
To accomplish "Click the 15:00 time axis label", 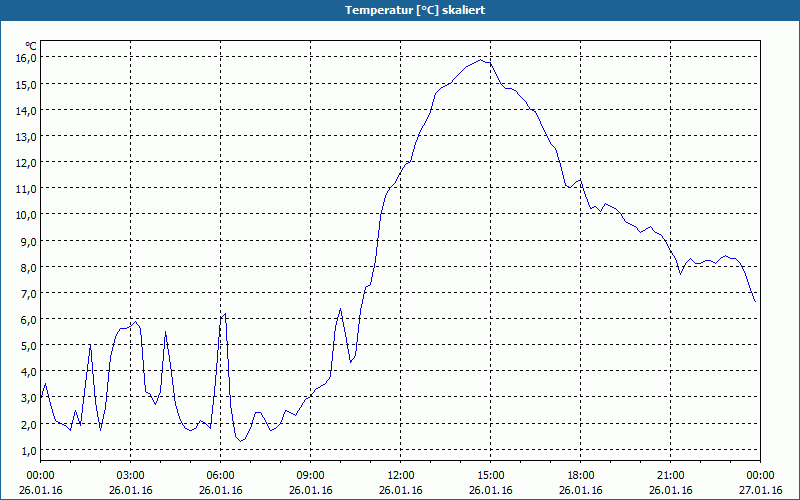I will coord(491,476).
